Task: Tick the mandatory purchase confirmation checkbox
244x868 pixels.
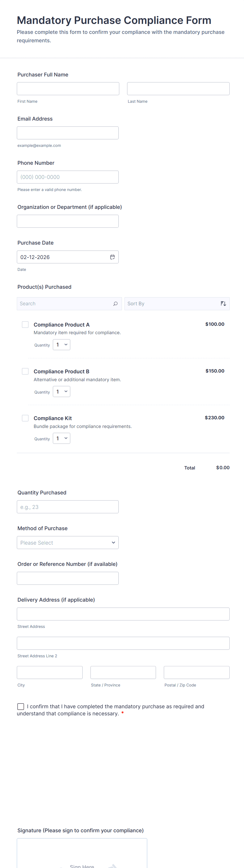Action: [x=21, y=707]
